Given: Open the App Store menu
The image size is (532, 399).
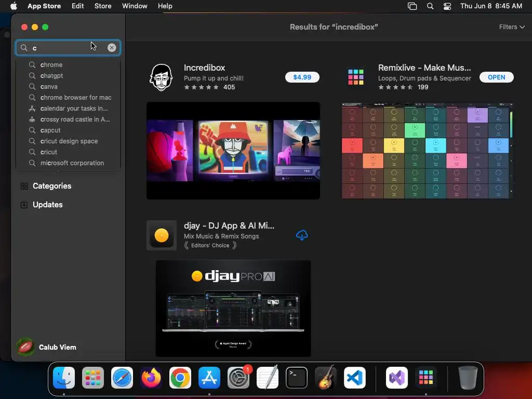Looking at the screenshot, I should (44, 6).
